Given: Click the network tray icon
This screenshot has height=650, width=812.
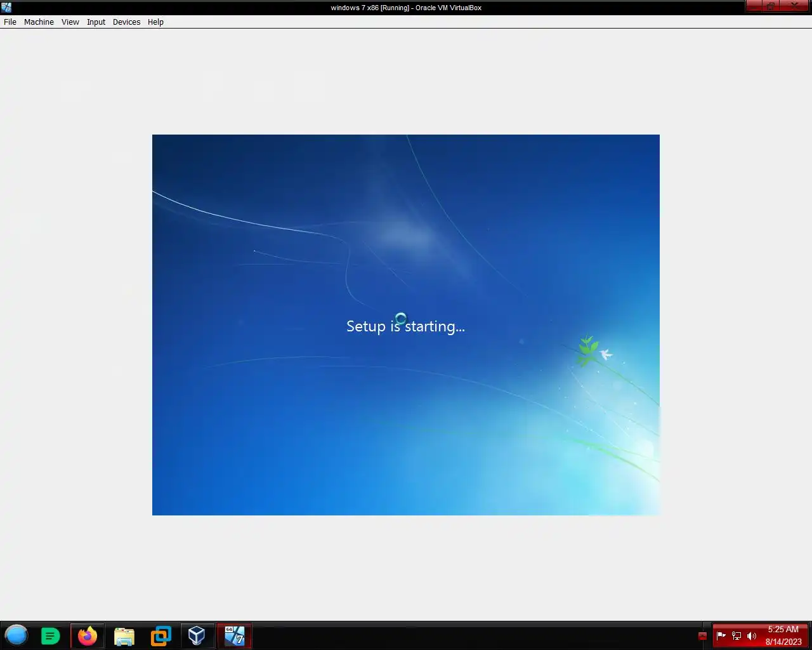Looking at the screenshot, I should pyautogui.click(x=737, y=635).
